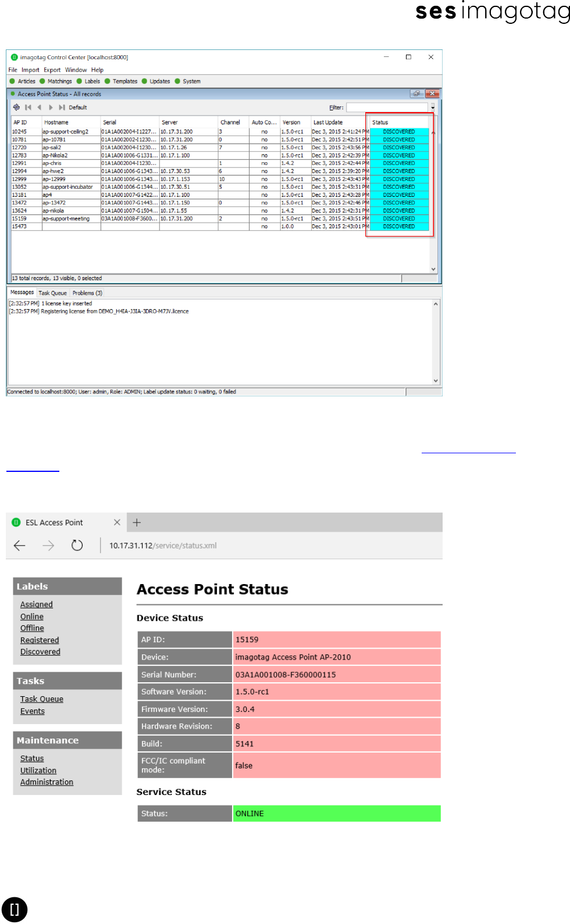Viewport: 570px width, 924px height.
Task: Click the browser address bar URL
Action: pyautogui.click(x=163, y=546)
